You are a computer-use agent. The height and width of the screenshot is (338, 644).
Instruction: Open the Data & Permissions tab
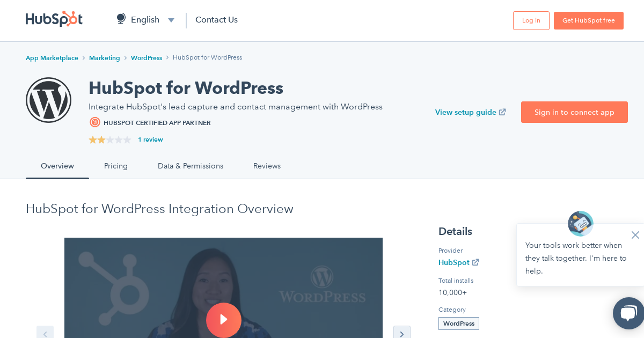coord(191,166)
